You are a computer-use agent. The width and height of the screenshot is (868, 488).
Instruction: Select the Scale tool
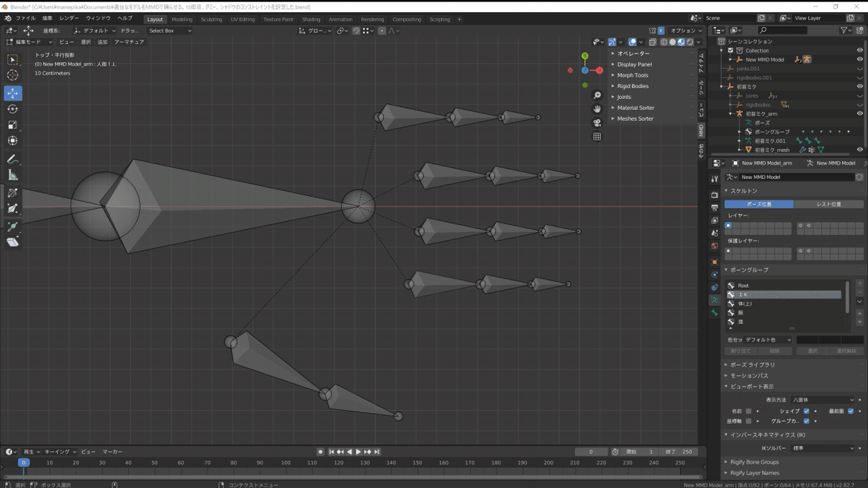(12, 125)
